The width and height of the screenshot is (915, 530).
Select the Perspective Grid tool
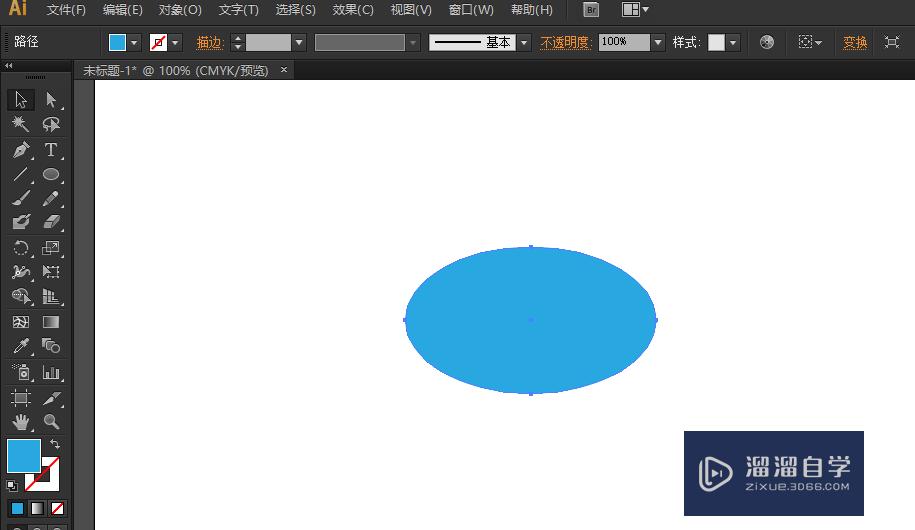point(51,297)
